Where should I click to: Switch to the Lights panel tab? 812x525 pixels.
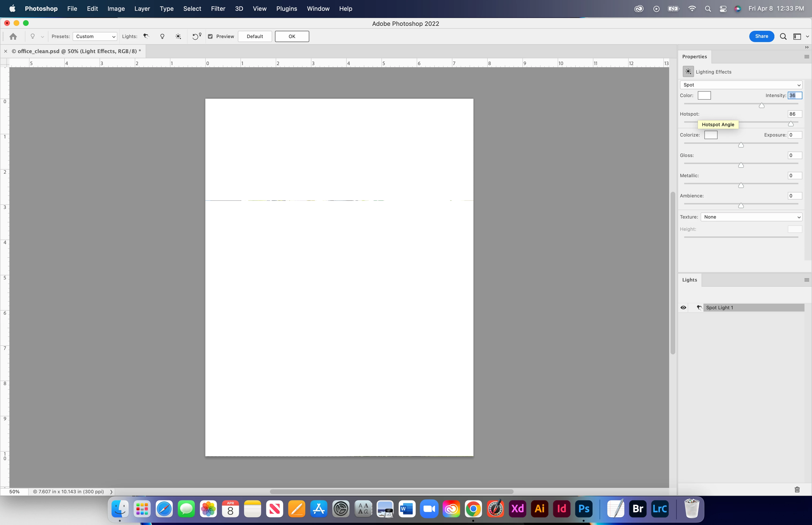pos(689,280)
